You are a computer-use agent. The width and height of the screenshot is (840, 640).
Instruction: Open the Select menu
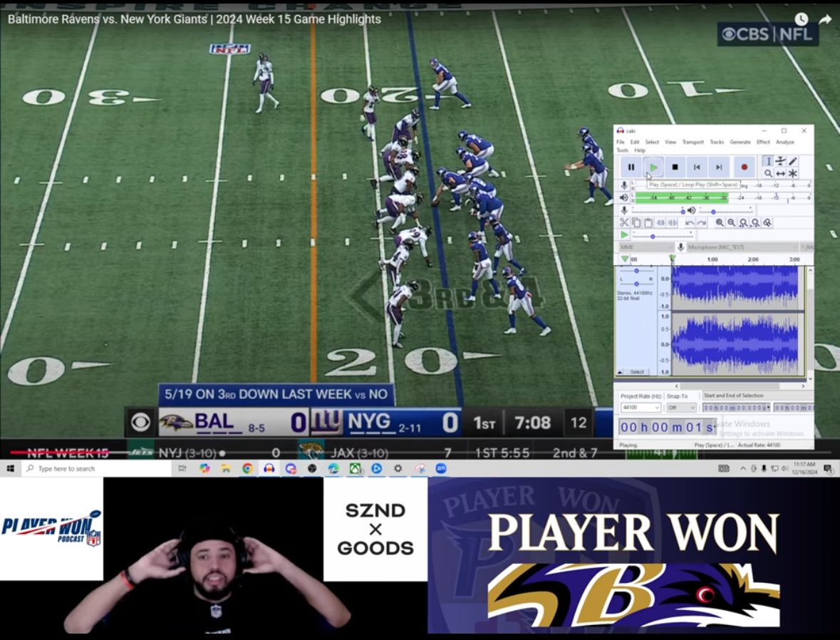pyautogui.click(x=652, y=142)
